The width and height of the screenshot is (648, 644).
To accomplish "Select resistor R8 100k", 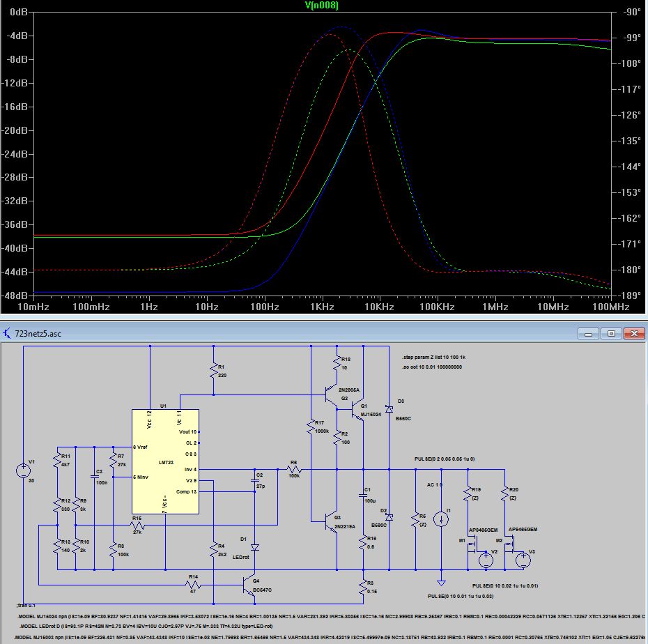I will click(114, 550).
